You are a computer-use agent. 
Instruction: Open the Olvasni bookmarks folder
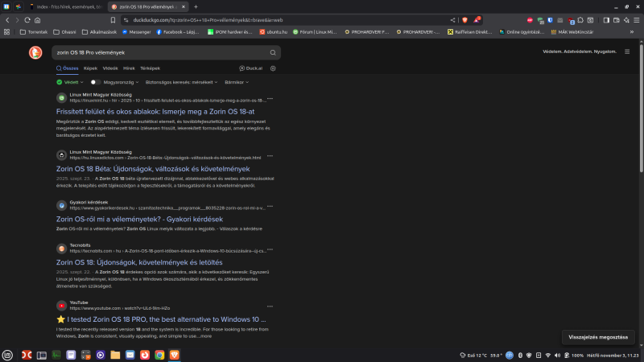[64, 31]
